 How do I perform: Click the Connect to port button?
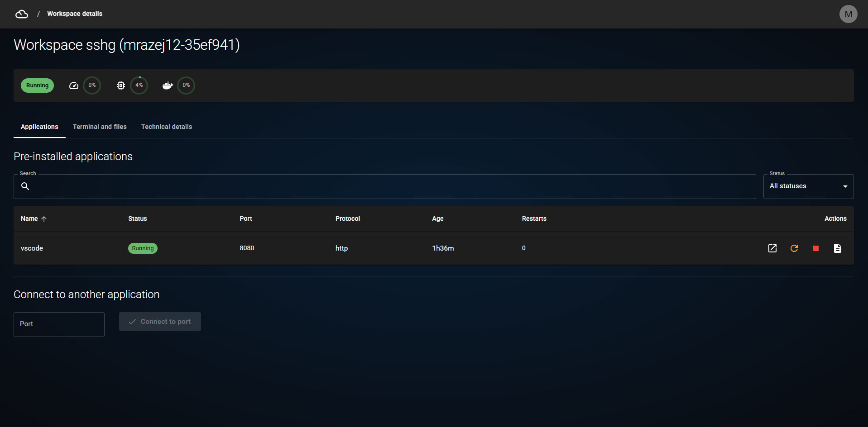coord(160,322)
